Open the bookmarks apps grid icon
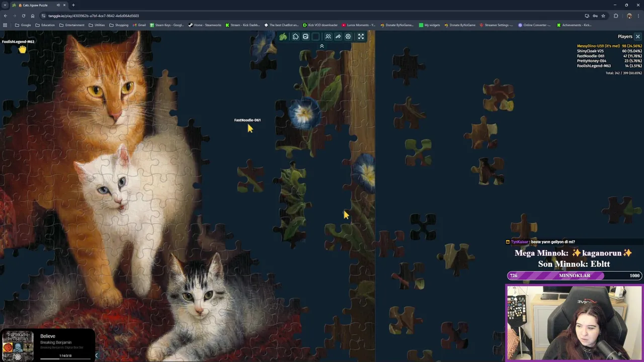 click(5, 25)
